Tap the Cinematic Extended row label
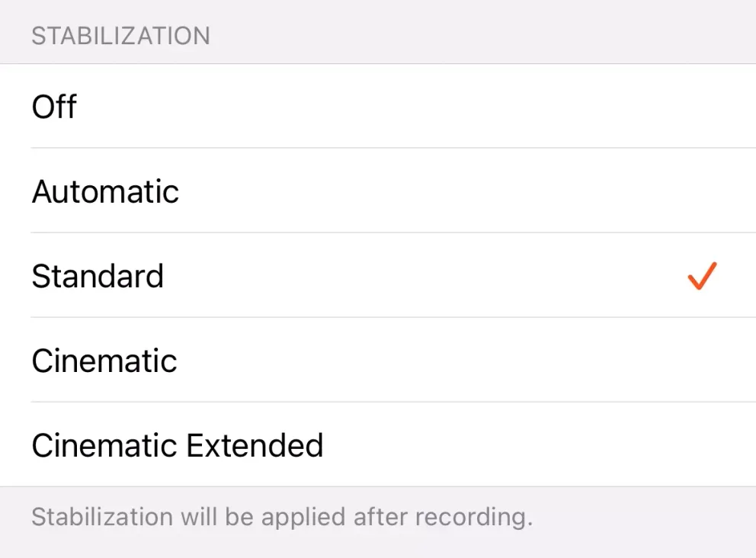 (177, 445)
